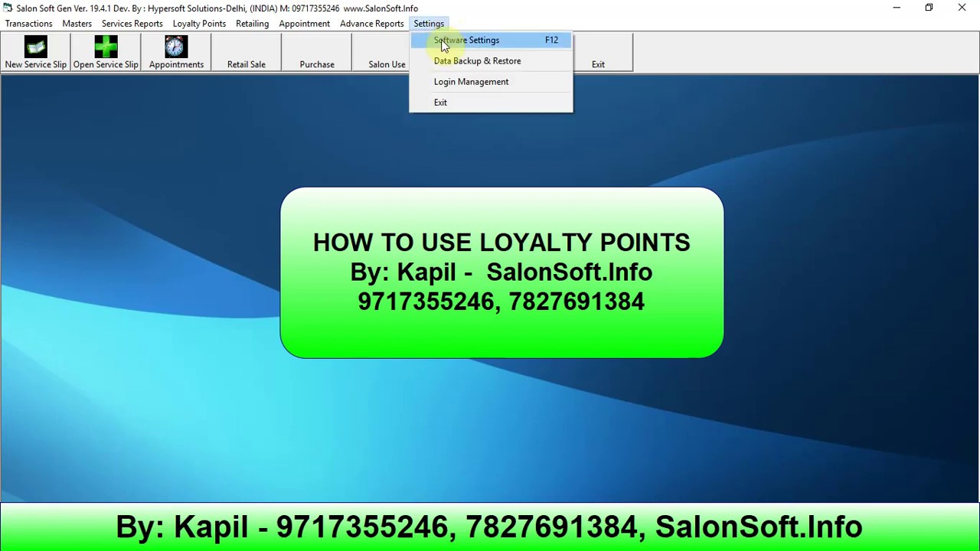Open the Transactions menu
Image resolution: width=980 pixels, height=551 pixels.
(x=29, y=24)
